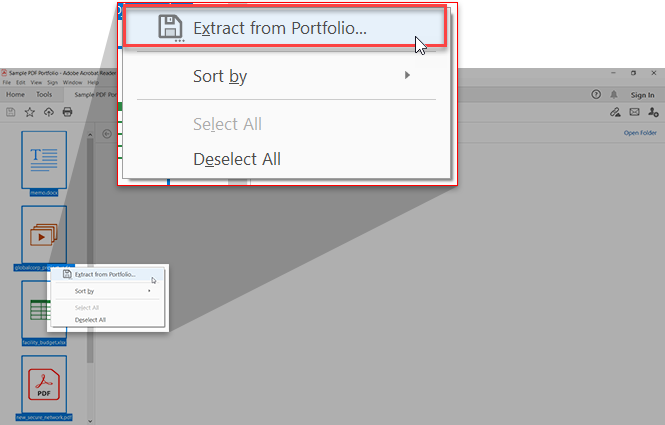Screen dimensions: 665x425
Task: Click the thumbnail panel scrollbar thumb
Action: point(90,250)
